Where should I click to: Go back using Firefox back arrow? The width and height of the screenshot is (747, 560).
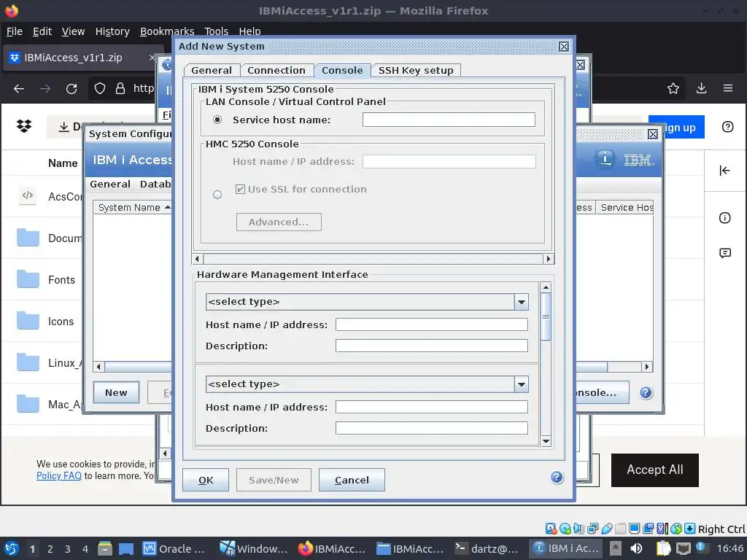[19, 88]
